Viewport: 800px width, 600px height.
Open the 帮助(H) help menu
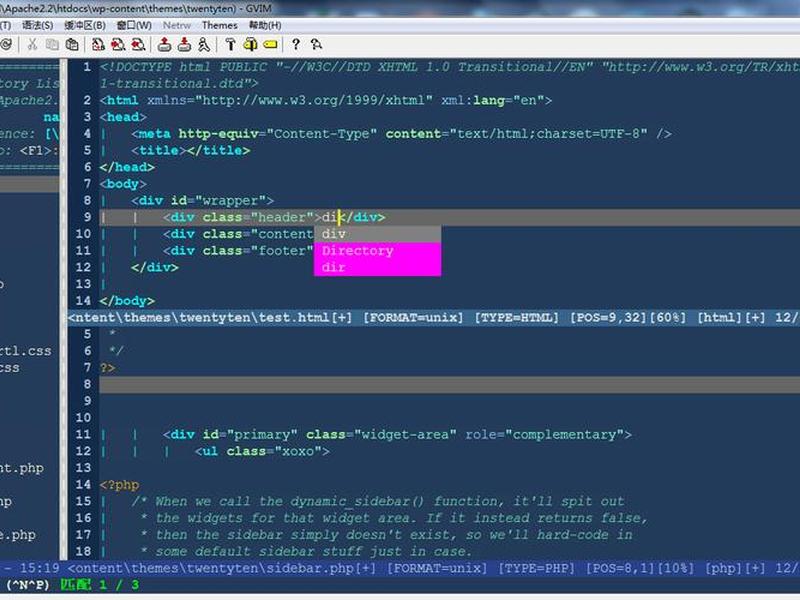265,25
